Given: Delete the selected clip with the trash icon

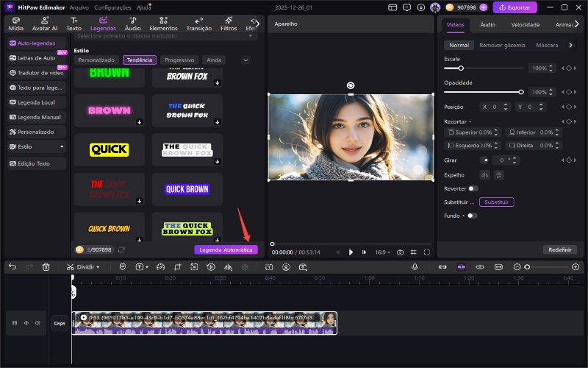Looking at the screenshot, I should tap(46, 266).
